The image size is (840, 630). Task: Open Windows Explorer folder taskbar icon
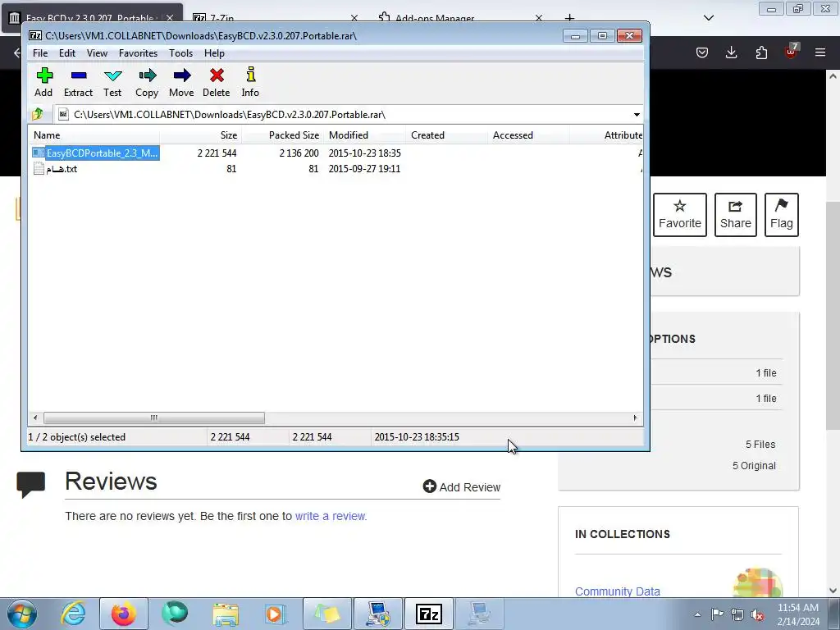pyautogui.click(x=226, y=614)
